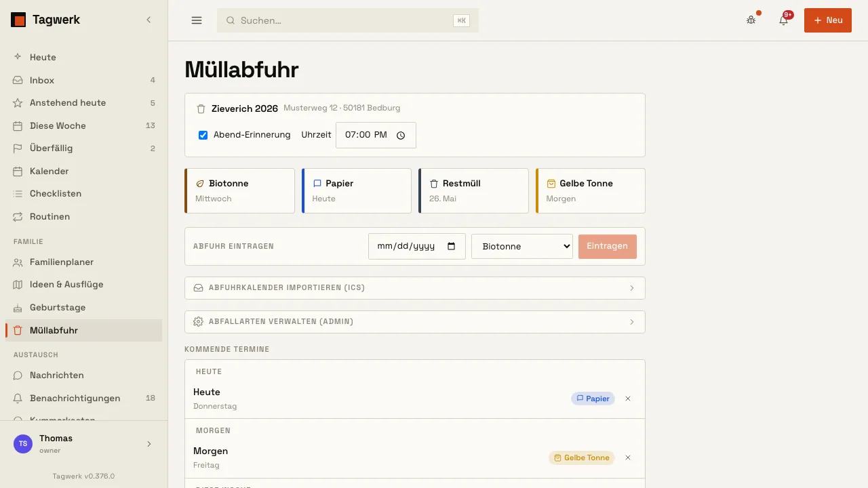Open Inbox in the sidebar
868x488 pixels.
tap(84, 80)
